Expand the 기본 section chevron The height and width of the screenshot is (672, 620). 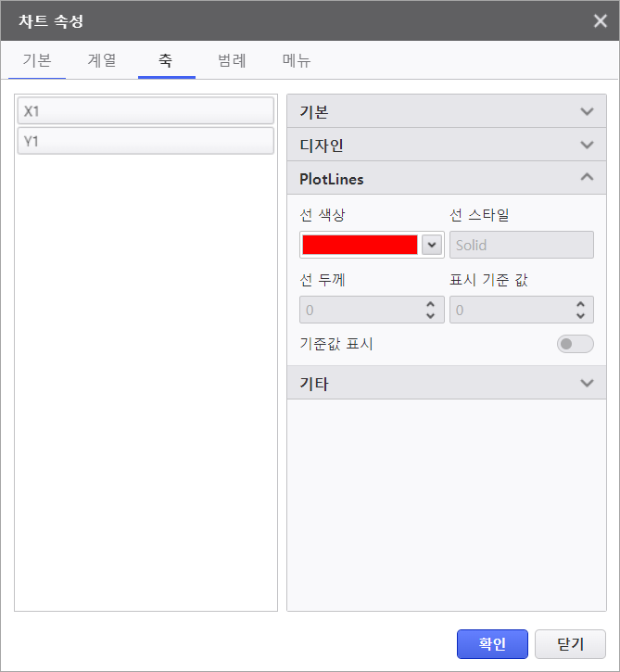coord(586,112)
